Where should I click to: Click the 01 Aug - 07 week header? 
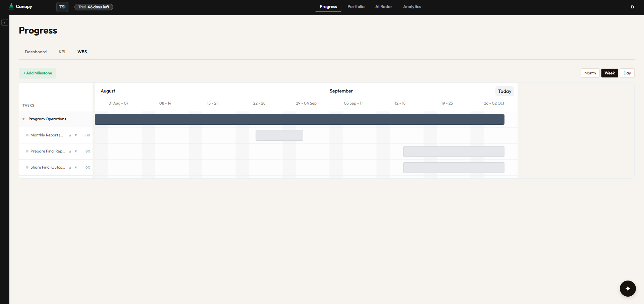tap(118, 103)
